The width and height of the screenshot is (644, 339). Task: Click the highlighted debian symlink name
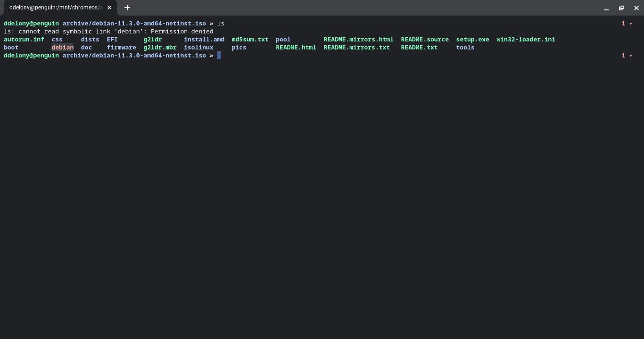pyautogui.click(x=63, y=48)
